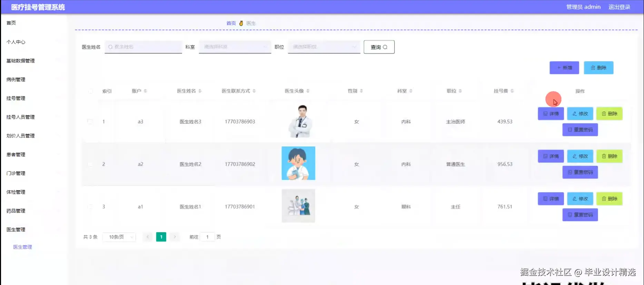The image size is (644, 285).
Task: Sort table by 医生联系方式 column arrows
Action: (x=254, y=91)
